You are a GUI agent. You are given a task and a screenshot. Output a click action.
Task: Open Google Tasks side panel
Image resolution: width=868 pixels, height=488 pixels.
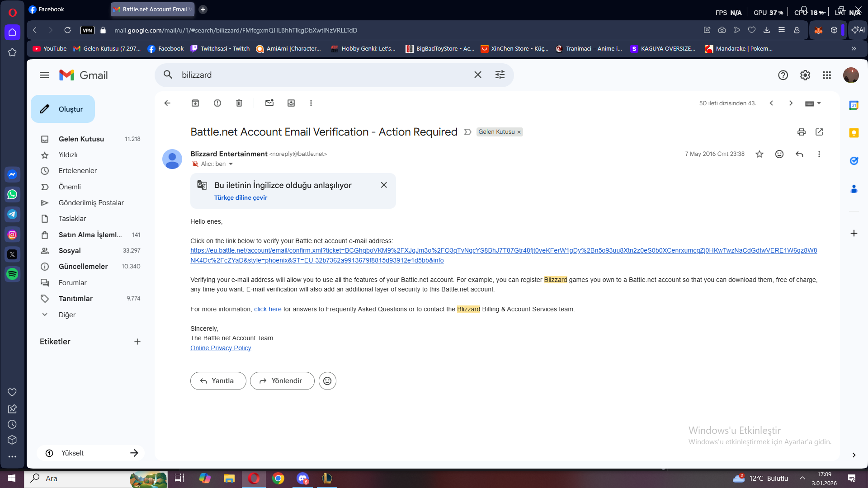pyautogui.click(x=854, y=161)
